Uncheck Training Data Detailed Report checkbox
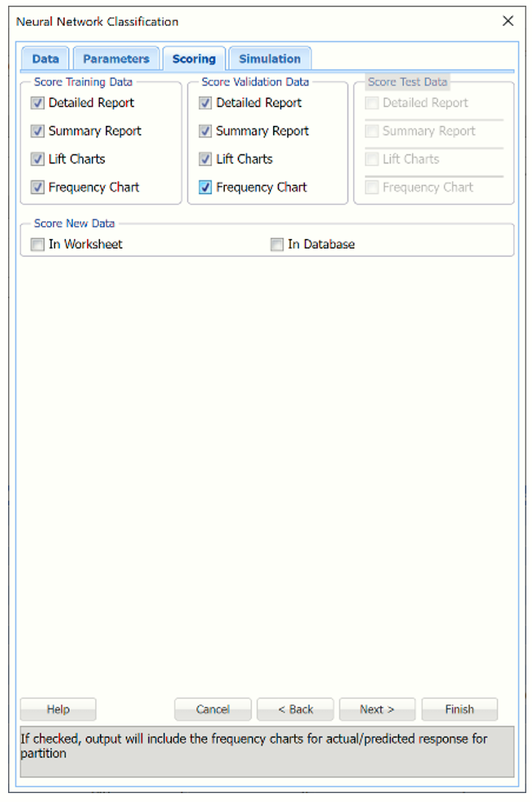The width and height of the screenshot is (532, 802). click(x=37, y=103)
